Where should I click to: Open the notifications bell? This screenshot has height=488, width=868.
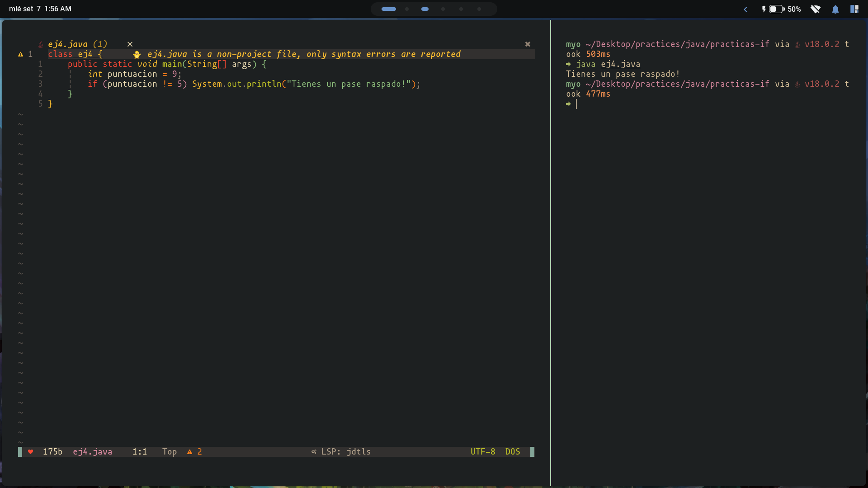[x=835, y=9]
